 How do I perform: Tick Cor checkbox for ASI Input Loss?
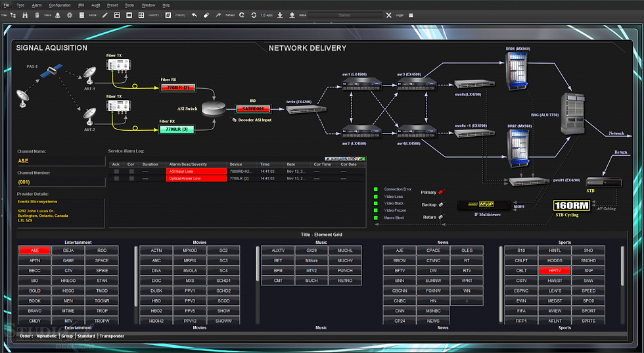tap(131, 172)
